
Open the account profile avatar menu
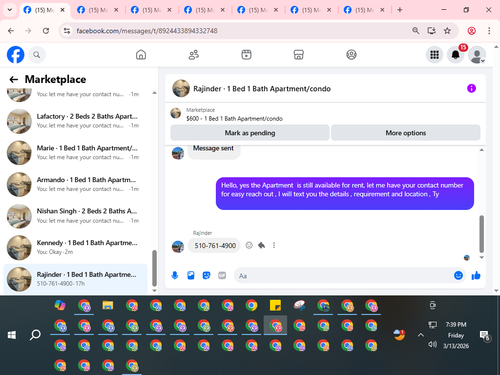click(x=477, y=55)
